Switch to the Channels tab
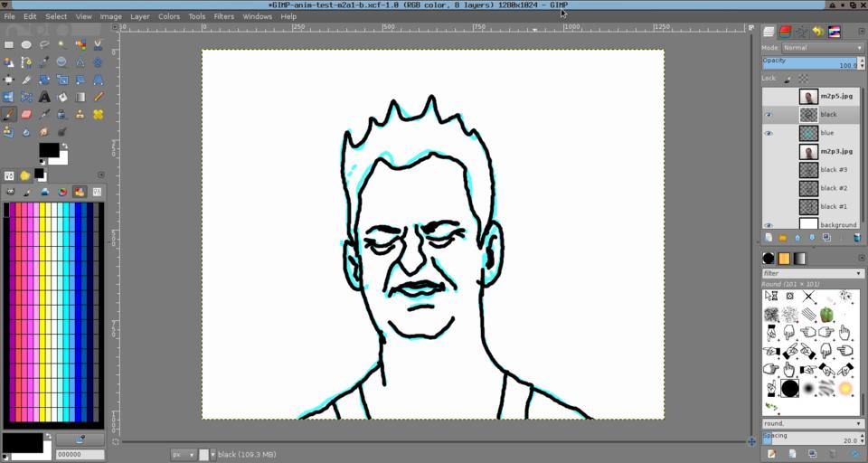 [x=785, y=32]
